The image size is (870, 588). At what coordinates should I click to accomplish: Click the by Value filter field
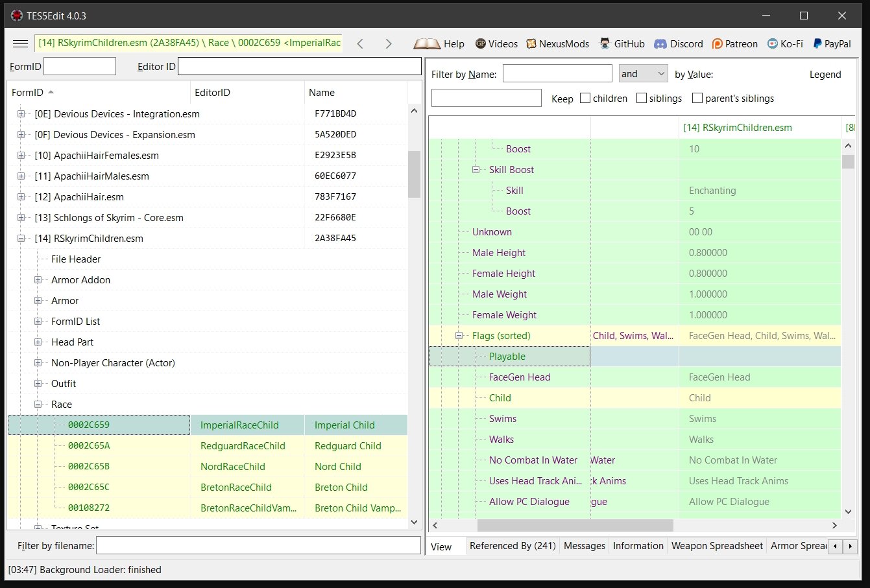point(486,98)
